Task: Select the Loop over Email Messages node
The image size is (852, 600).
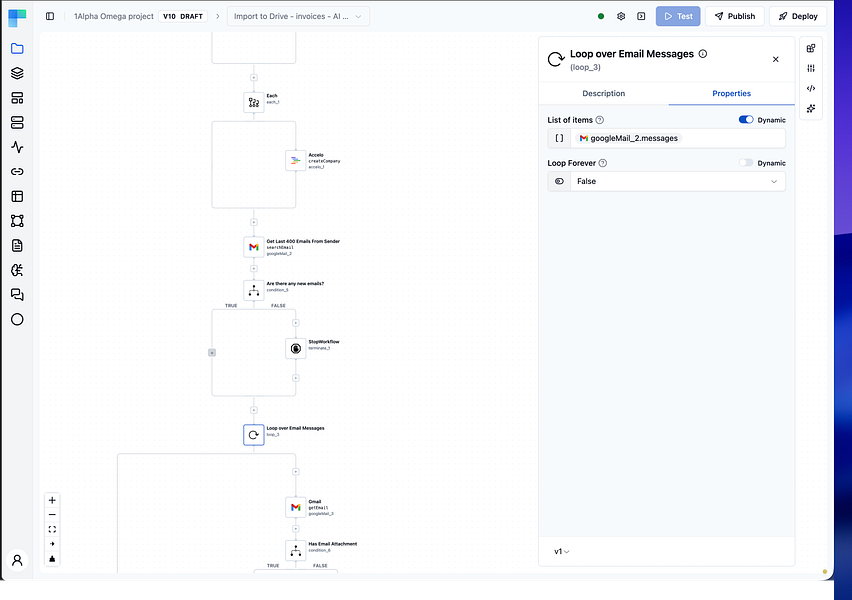Action: pyautogui.click(x=254, y=435)
